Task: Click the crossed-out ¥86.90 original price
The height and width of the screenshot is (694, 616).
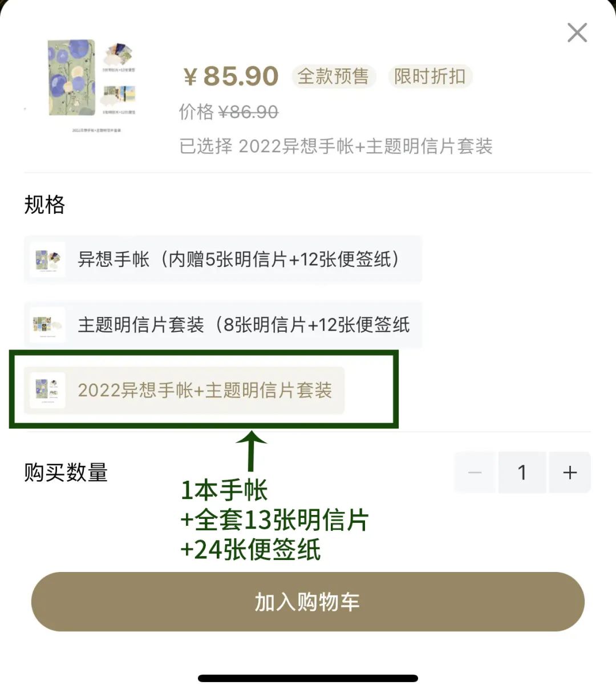Action: [248, 112]
